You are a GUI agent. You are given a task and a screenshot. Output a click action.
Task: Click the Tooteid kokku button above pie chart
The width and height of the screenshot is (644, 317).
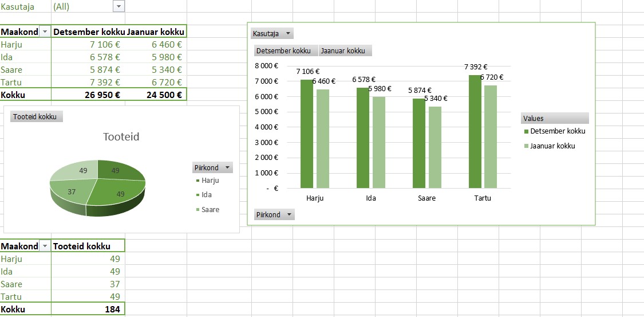(36, 117)
